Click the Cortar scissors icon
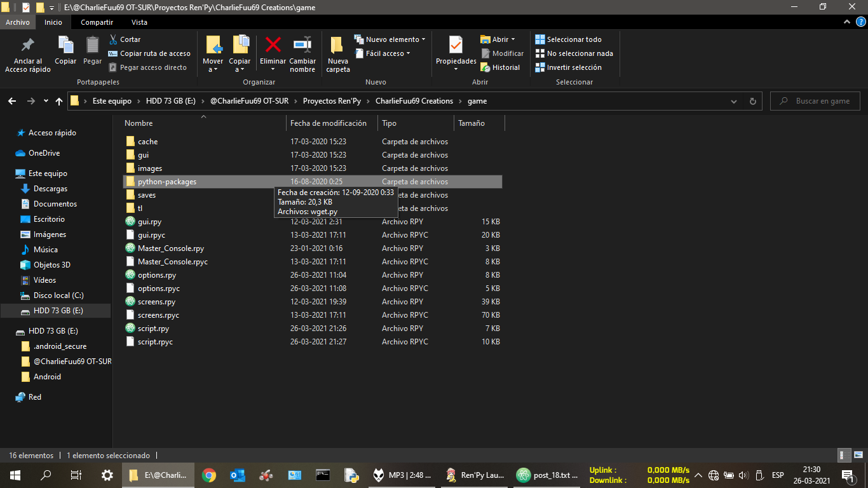Viewport: 868px width, 488px height. (x=114, y=39)
